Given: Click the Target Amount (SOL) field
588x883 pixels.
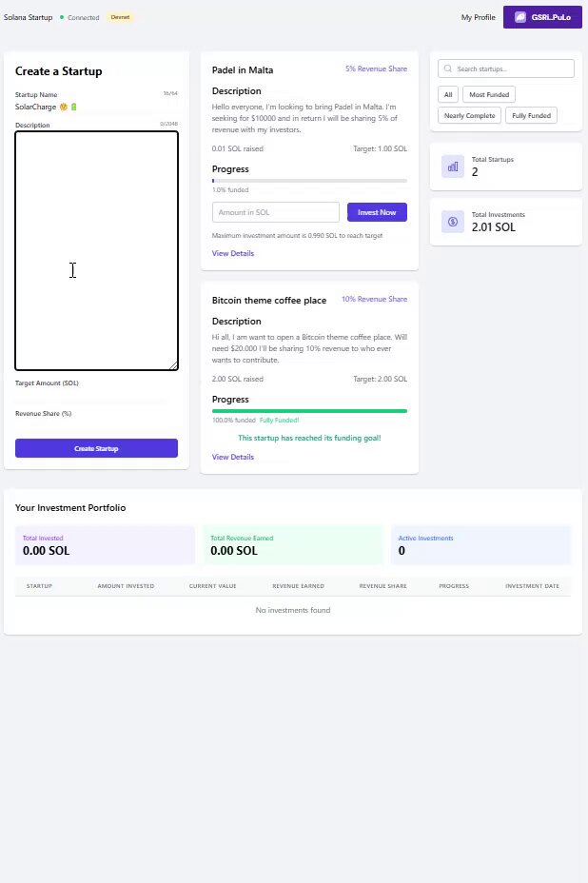Looking at the screenshot, I should [96, 400].
